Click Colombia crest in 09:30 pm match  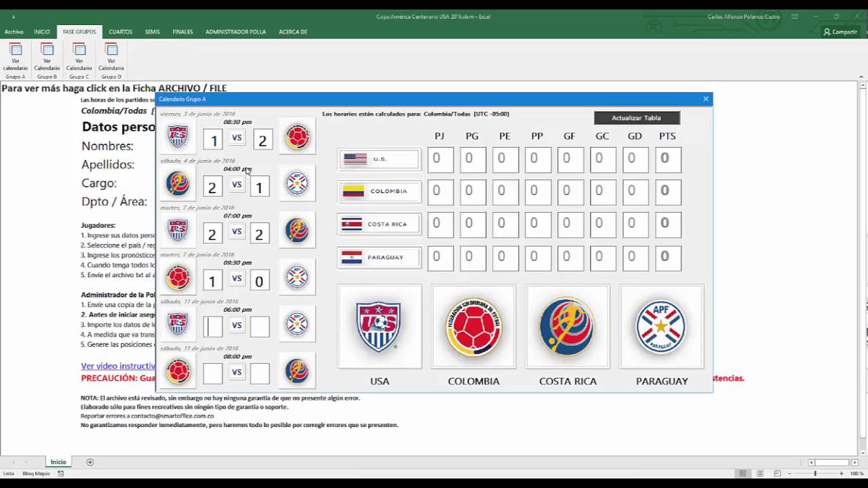click(x=178, y=277)
